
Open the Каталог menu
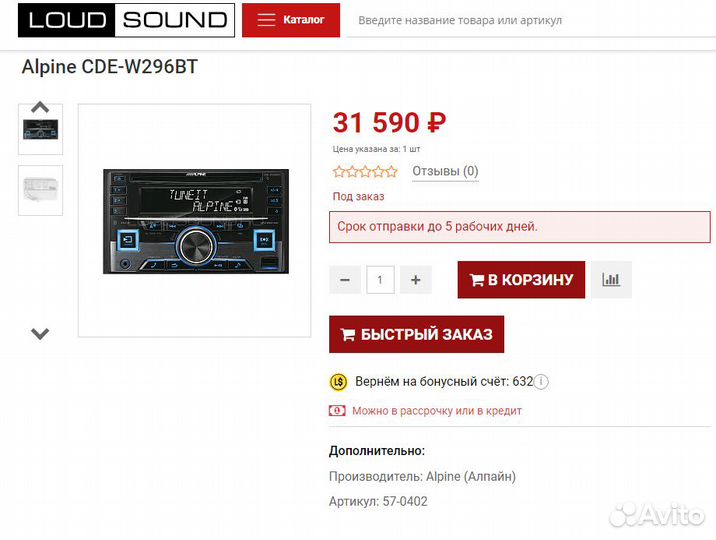[291, 20]
